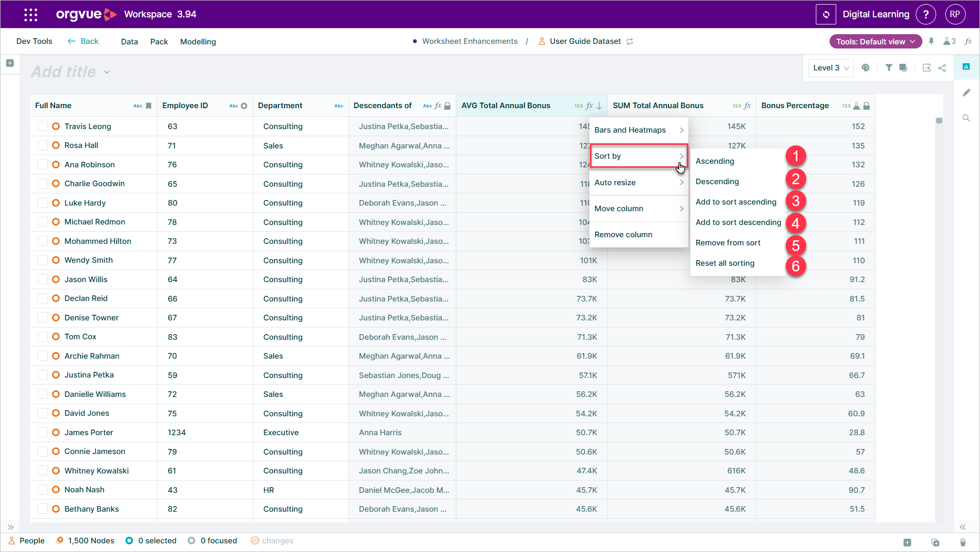Choose Remove from sort
The height and width of the screenshot is (552, 980).
728,243
